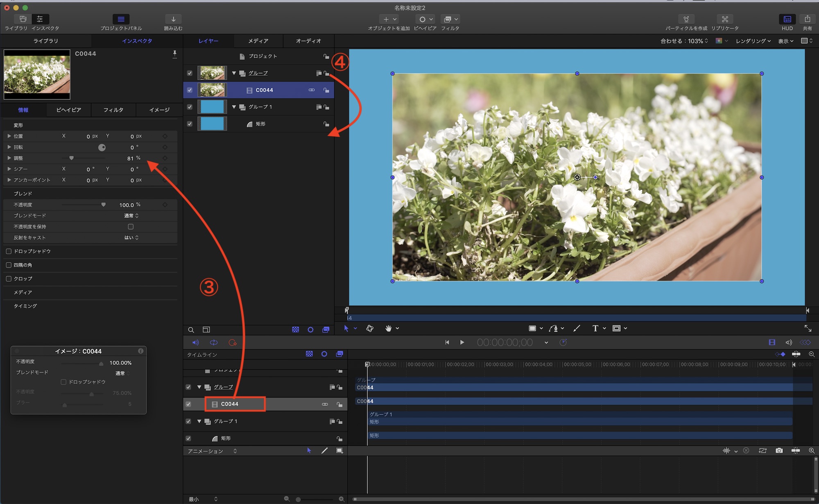The width and height of the screenshot is (819, 504).
Task: Select the hand pan tool
Action: point(388,328)
